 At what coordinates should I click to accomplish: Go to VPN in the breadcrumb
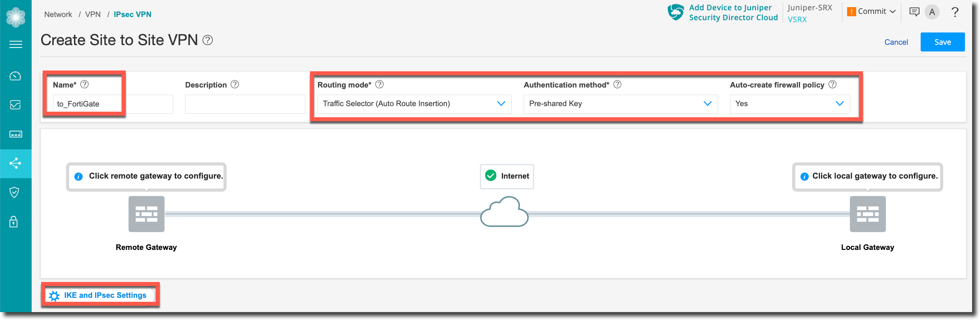[93, 15]
